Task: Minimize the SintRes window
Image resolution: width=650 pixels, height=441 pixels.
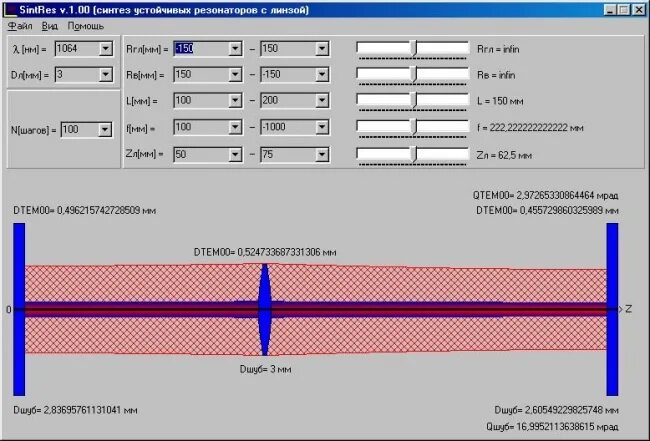Action: point(609,10)
